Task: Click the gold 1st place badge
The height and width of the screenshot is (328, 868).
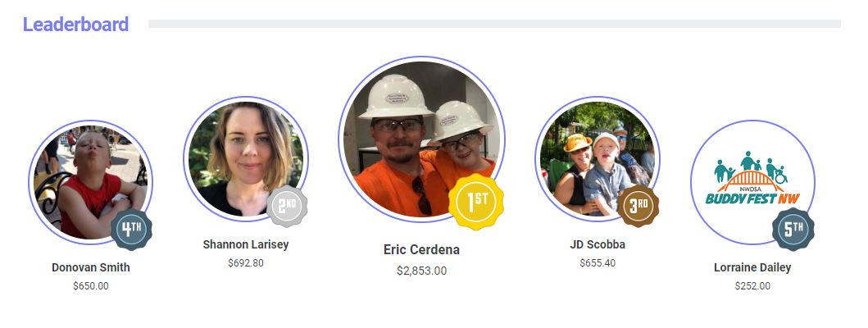Action: point(476,202)
